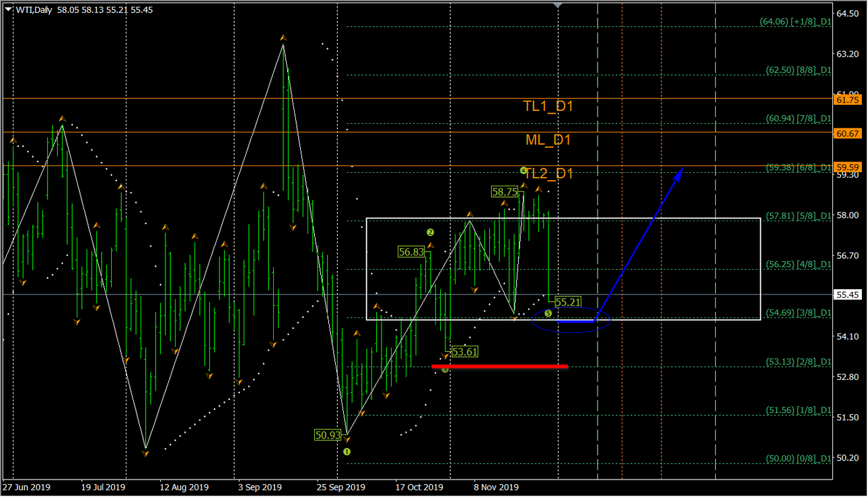Click the 3 Sep 2019 date on time axis
868x497 pixels.
(260, 487)
